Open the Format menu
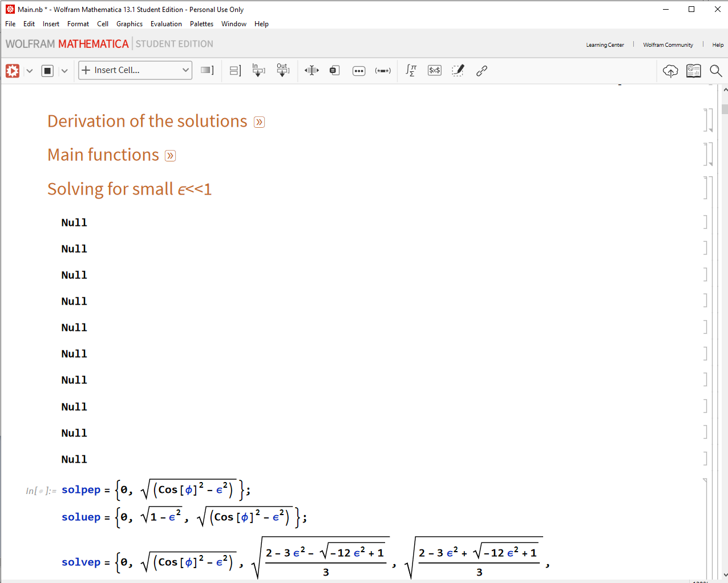Viewport: 728px width, 583px height. point(78,24)
